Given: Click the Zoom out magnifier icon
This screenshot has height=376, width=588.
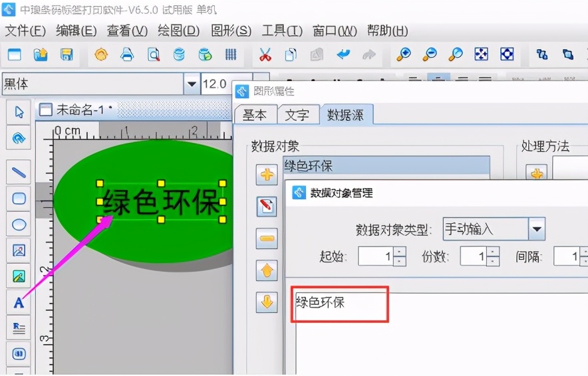Looking at the screenshot, I should (430, 54).
